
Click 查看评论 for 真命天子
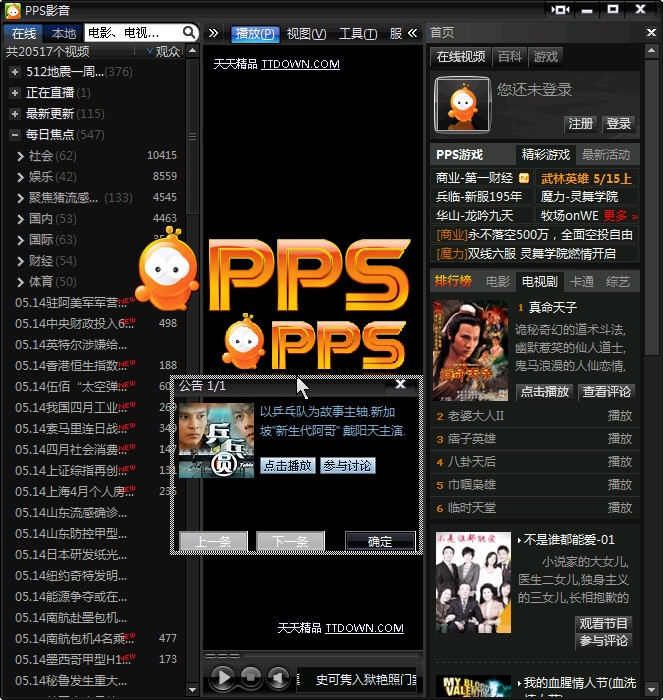click(x=606, y=392)
